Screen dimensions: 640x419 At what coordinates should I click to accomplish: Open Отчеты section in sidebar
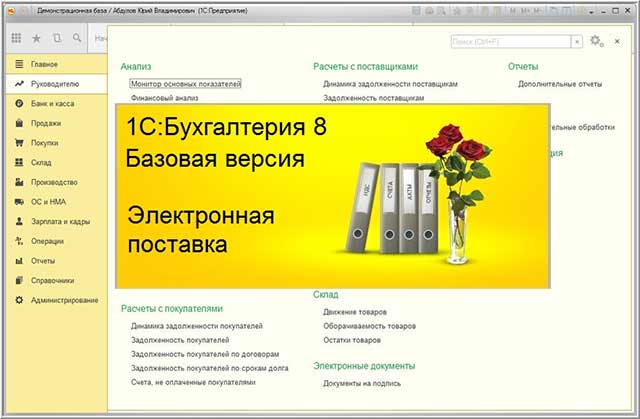point(57,261)
